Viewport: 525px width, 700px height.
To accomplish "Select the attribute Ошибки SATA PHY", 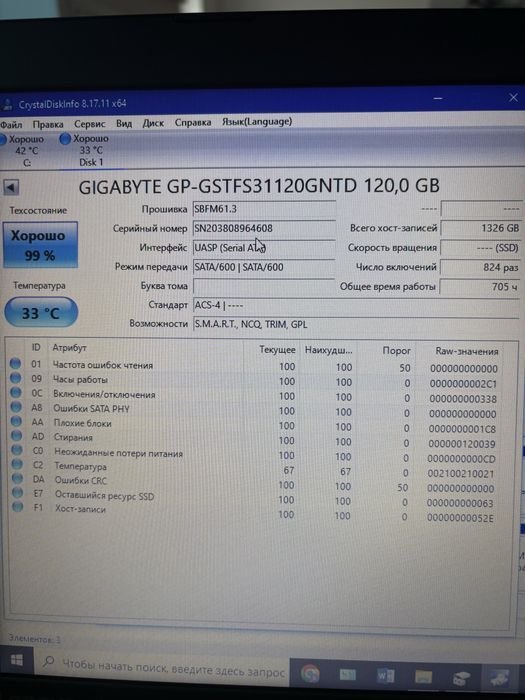I will click(x=92, y=408).
